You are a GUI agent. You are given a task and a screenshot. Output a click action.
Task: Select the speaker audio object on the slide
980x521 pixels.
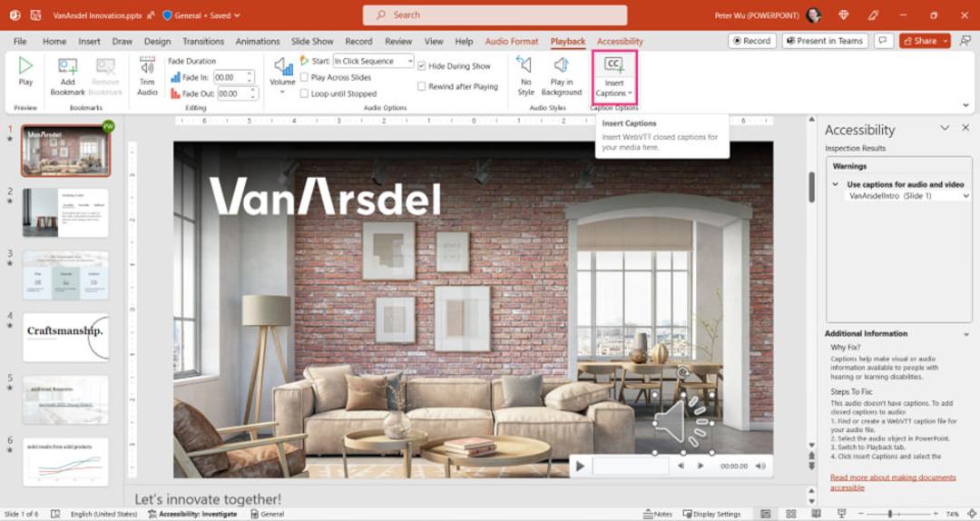click(683, 423)
